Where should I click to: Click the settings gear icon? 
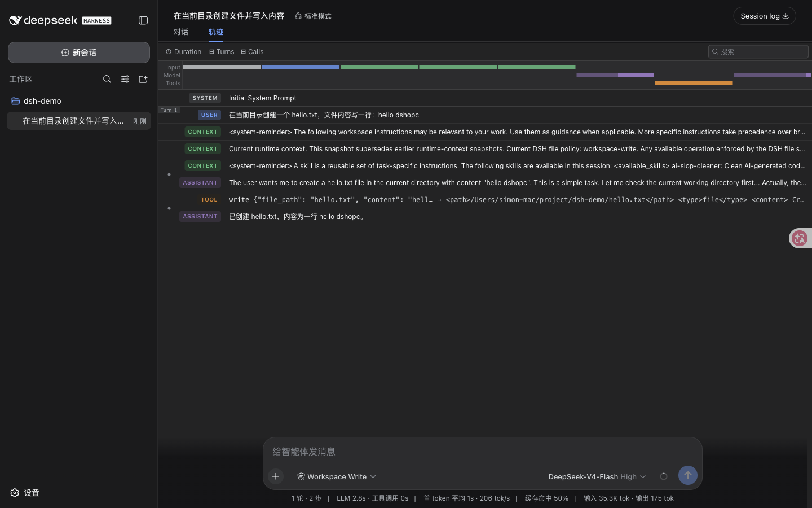[x=15, y=493]
